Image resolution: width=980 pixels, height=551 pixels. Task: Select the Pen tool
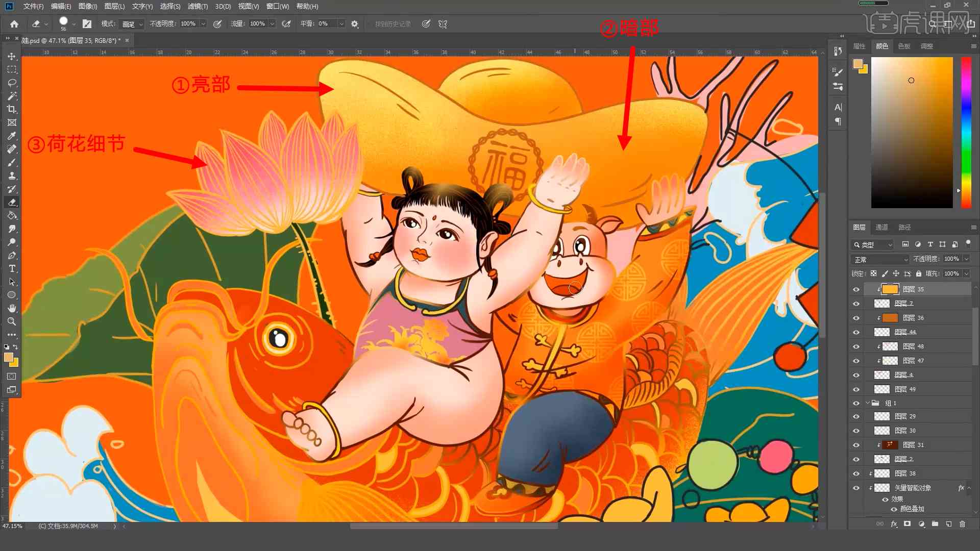click(12, 255)
